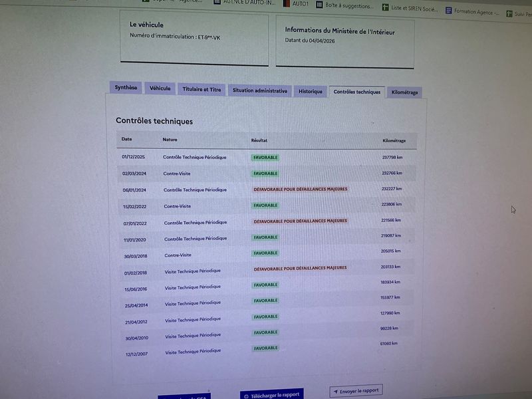The width and height of the screenshot is (532, 399).
Task: Click the send arrow icon in Envoyer button
Action: 336,392
